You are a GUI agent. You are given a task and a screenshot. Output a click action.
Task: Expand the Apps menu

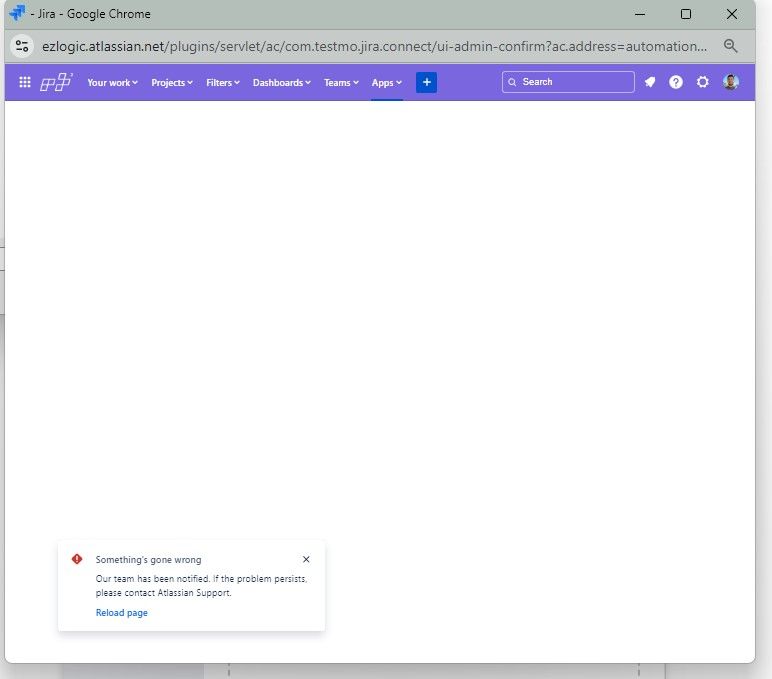point(386,83)
